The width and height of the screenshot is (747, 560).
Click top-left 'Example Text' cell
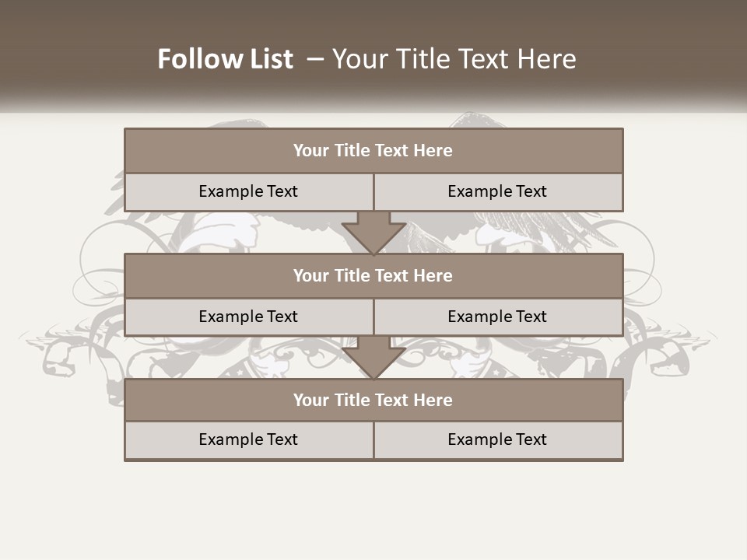point(248,191)
